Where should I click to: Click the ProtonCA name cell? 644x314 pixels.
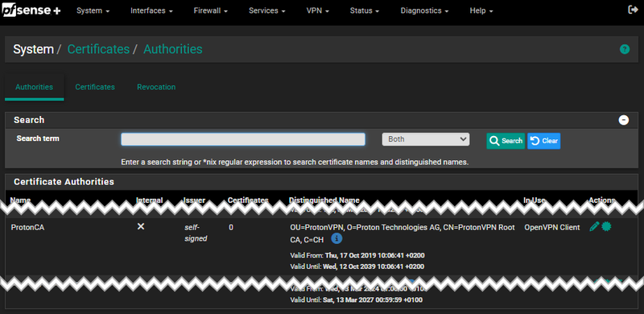tap(27, 227)
